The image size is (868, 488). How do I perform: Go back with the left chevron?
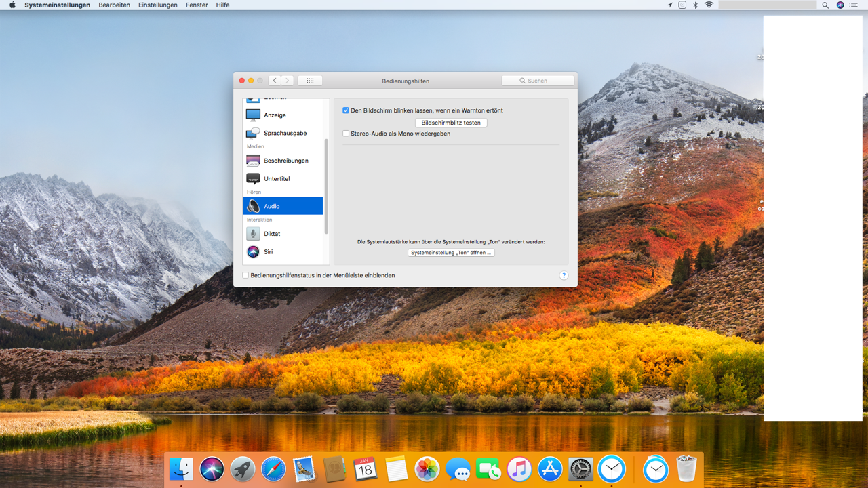(275, 81)
